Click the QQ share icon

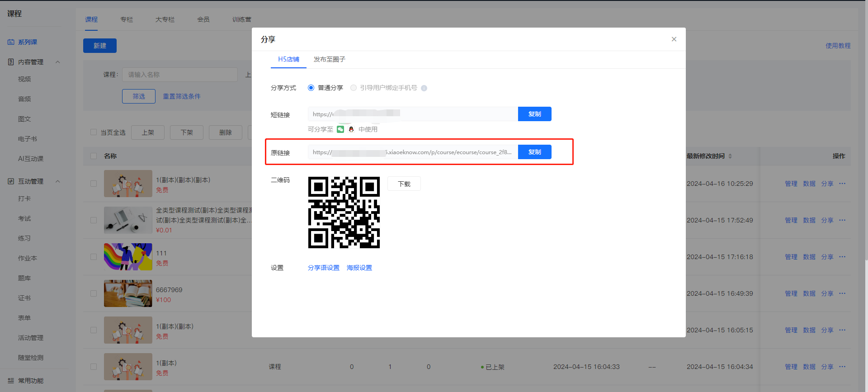point(351,129)
